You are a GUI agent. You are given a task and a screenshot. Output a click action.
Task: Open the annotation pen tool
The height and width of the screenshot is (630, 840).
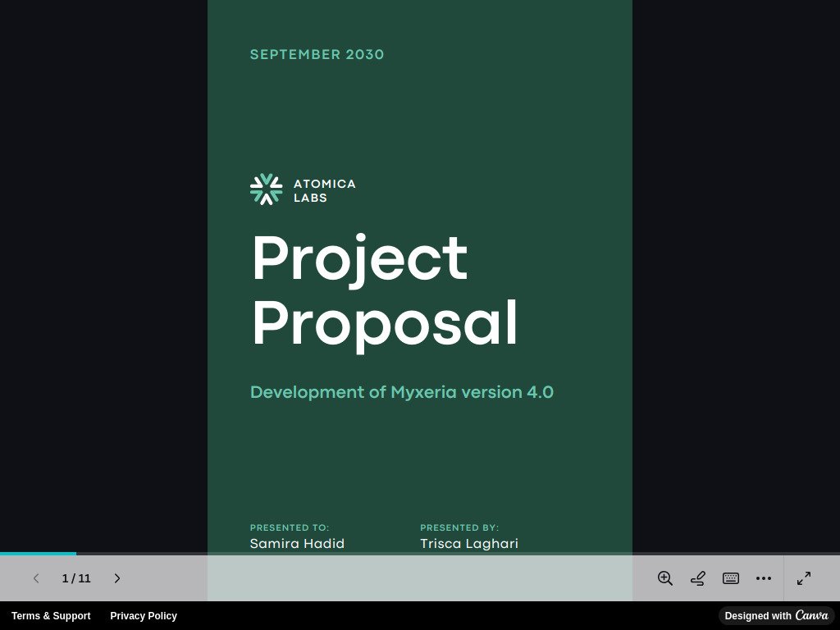click(697, 578)
